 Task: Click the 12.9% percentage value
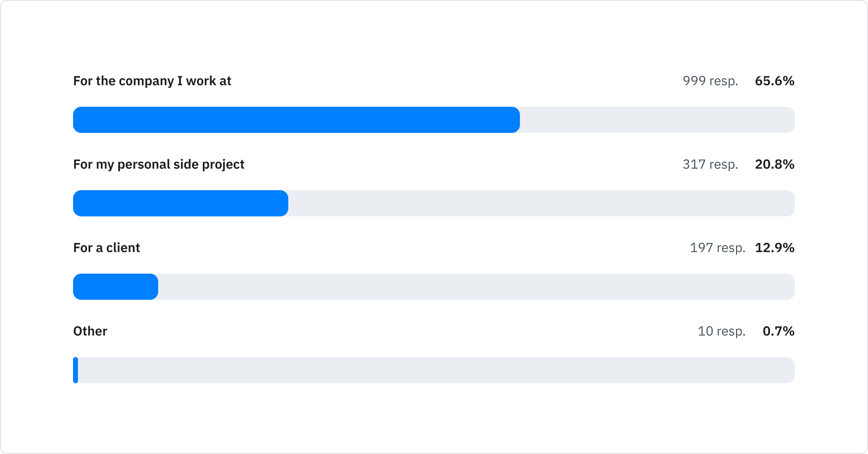pyautogui.click(x=774, y=248)
